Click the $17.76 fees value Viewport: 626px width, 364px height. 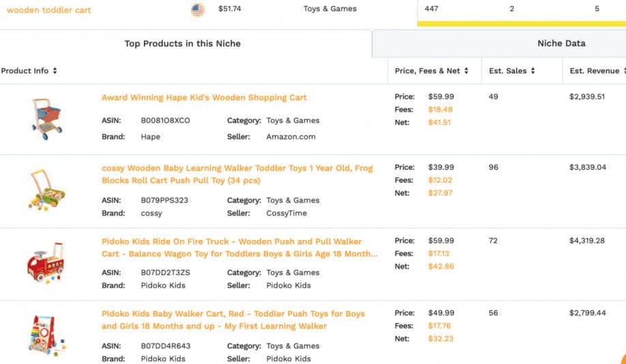pos(439,326)
